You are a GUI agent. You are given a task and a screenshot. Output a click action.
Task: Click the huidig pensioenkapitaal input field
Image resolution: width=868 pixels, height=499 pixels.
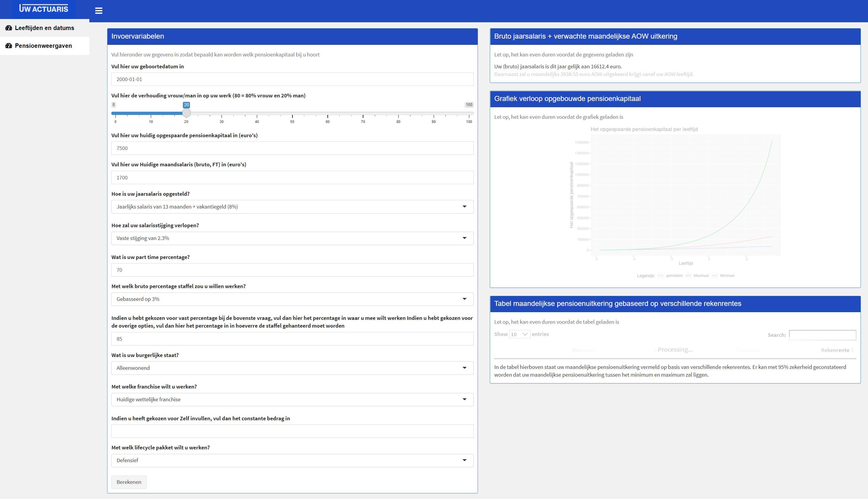292,148
